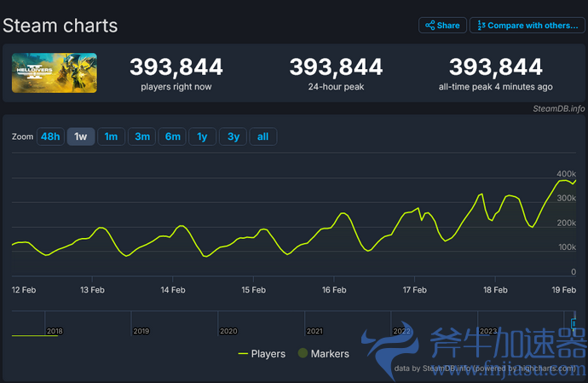The image size is (588, 383).
Task: Click the Helldivers 2 game thumbnail
Action: 54,73
